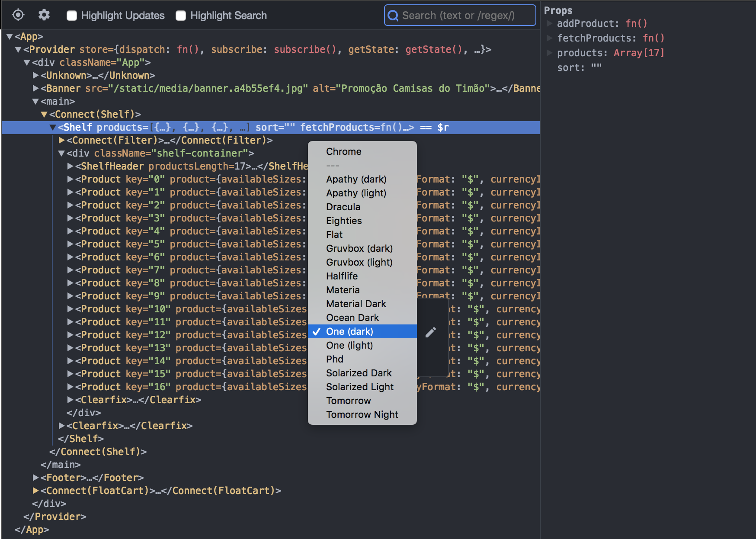Expand the fetchProducts prop in Props panel
The height and width of the screenshot is (539, 756).
550,38
